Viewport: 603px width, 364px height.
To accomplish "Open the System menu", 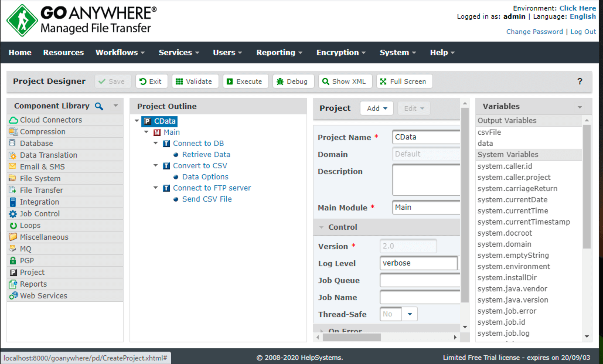I will click(398, 52).
